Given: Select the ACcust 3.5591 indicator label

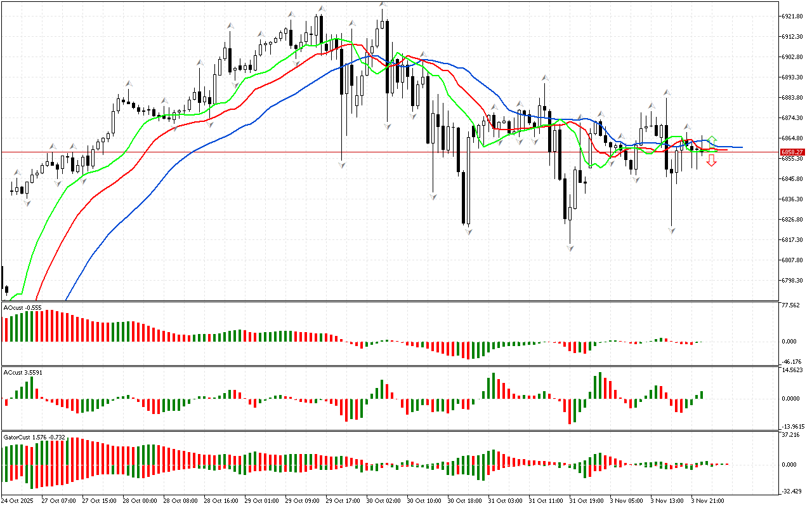Looking at the screenshot, I should point(23,373).
